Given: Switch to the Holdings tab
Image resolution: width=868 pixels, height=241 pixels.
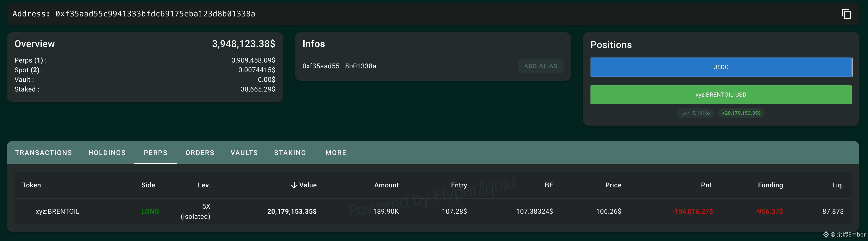Looking at the screenshot, I should point(107,153).
